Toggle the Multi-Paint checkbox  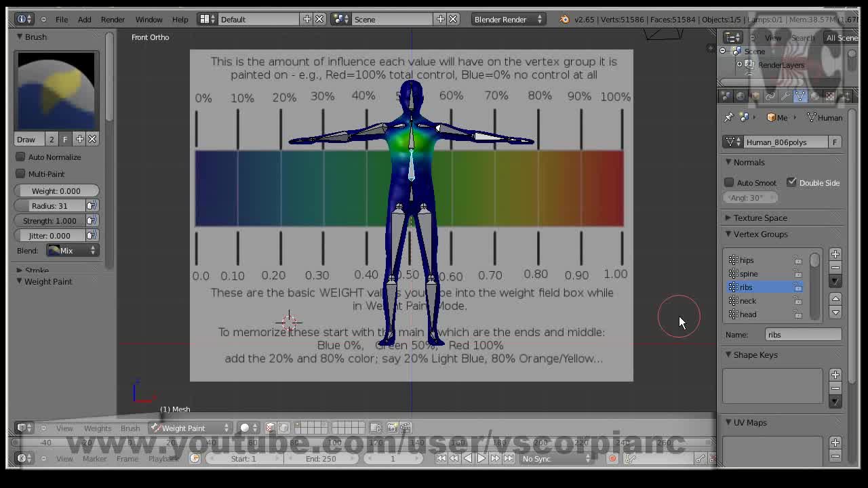point(21,174)
